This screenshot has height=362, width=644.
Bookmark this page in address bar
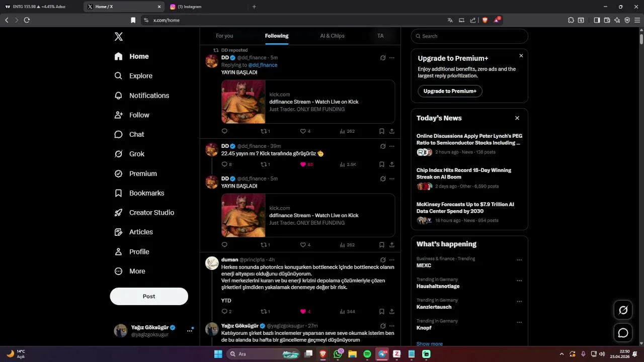[x=133, y=20]
